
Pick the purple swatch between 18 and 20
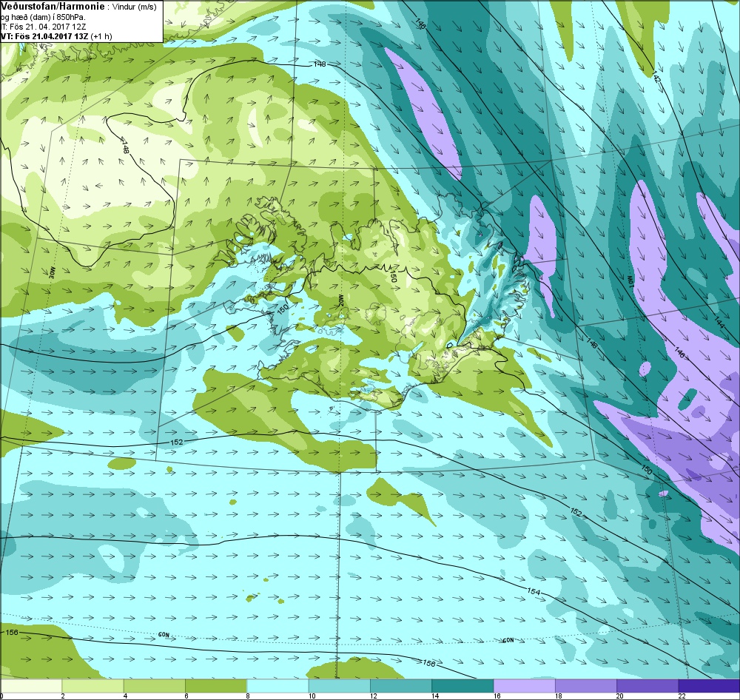[585, 685]
